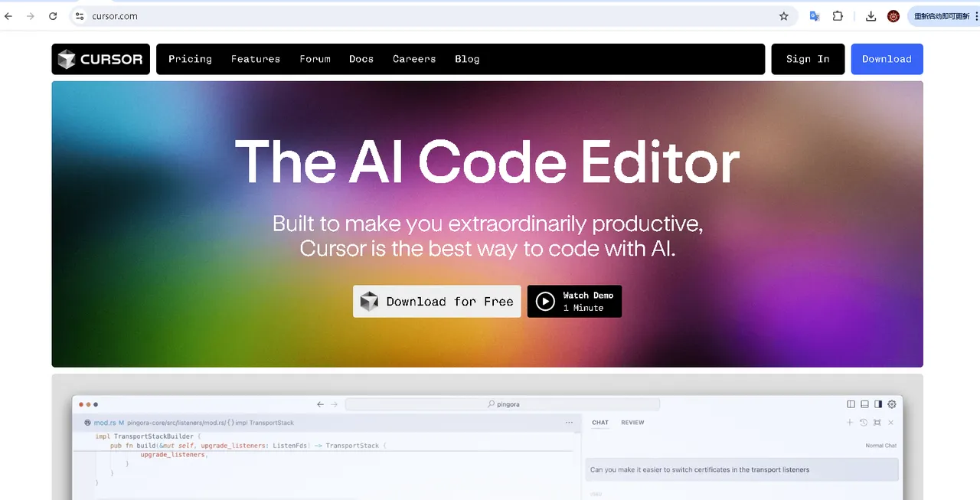
Task: Close the chat panel with the X icon in the editor preview
Action: pyautogui.click(x=890, y=423)
